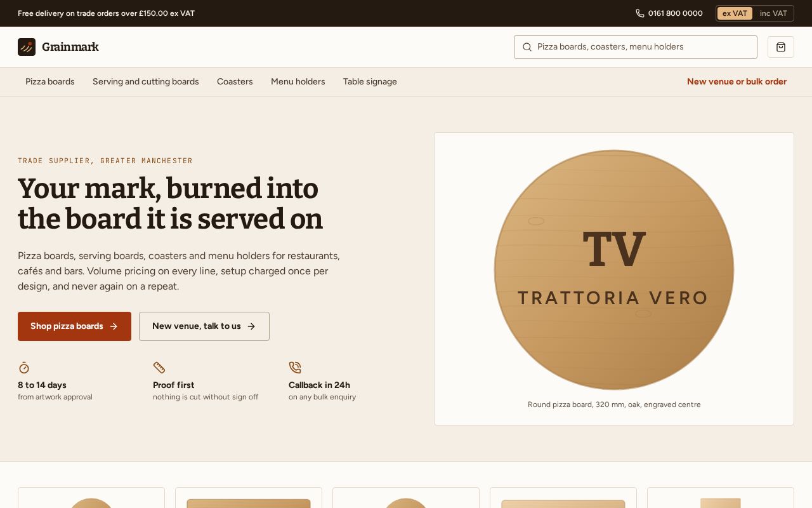Click the phone callback icon above Callback in 24h
The width and height of the screenshot is (812, 508).
(295, 368)
